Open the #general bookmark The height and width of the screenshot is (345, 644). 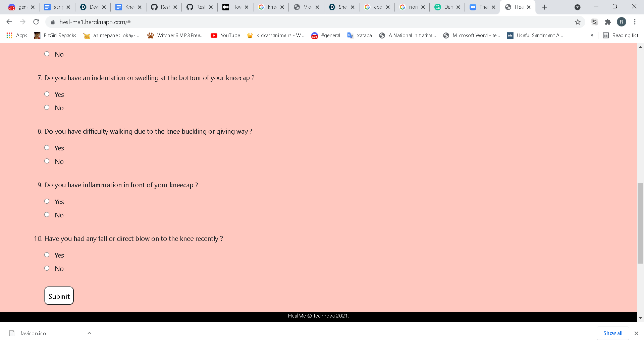click(326, 36)
